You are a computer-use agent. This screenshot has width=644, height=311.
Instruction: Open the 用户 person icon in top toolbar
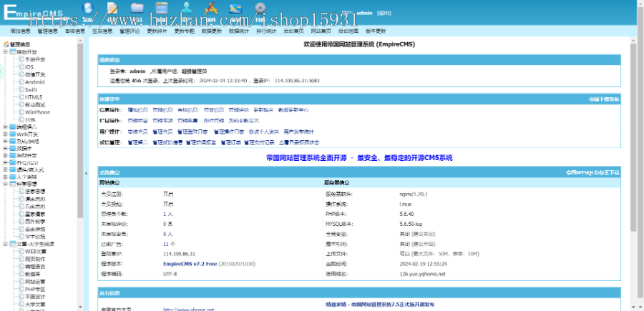click(187, 8)
